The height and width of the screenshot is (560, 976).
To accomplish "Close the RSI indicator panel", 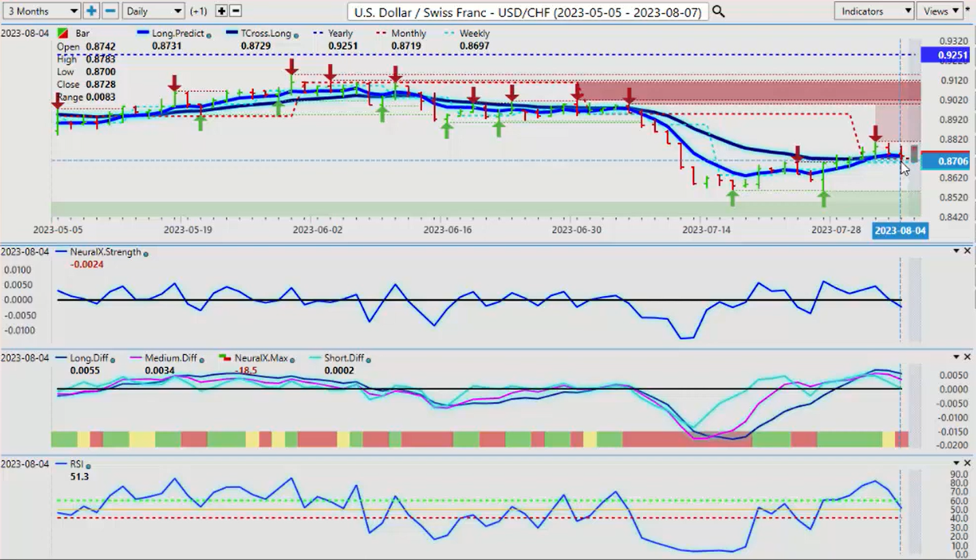I will [967, 463].
